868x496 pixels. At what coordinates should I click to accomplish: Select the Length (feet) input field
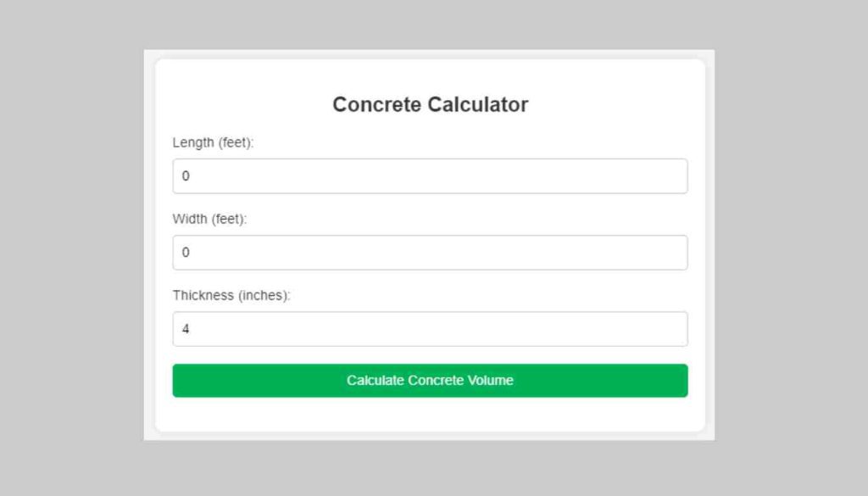tap(430, 176)
